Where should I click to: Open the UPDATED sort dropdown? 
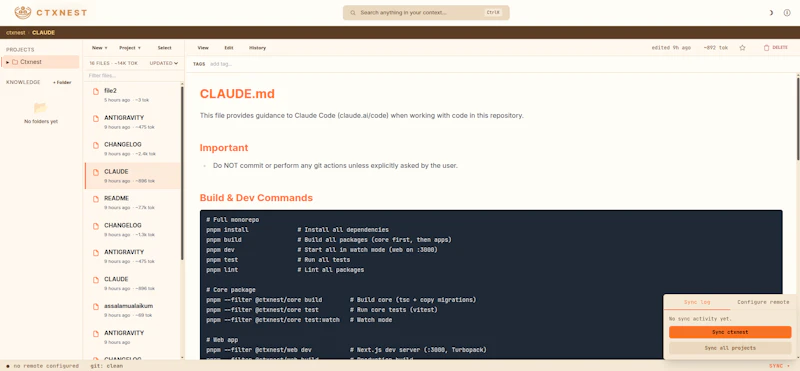tap(164, 63)
